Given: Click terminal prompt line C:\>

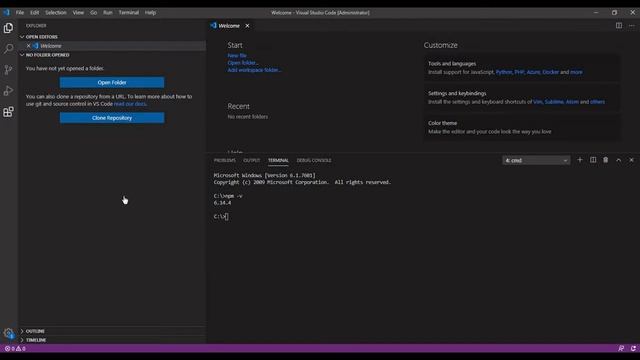Looking at the screenshot, I should coord(221,216).
